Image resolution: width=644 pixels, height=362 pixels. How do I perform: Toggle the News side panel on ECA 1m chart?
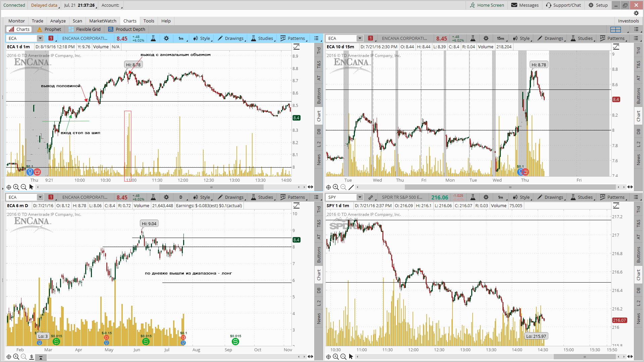(319, 159)
